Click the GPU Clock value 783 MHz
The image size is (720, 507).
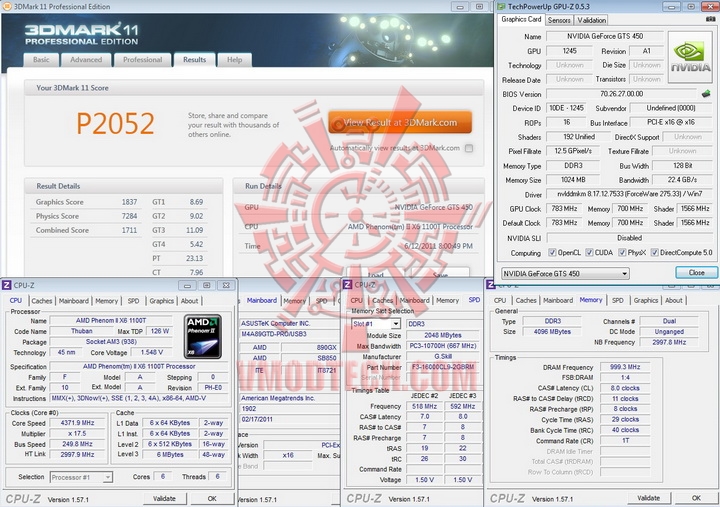point(564,208)
